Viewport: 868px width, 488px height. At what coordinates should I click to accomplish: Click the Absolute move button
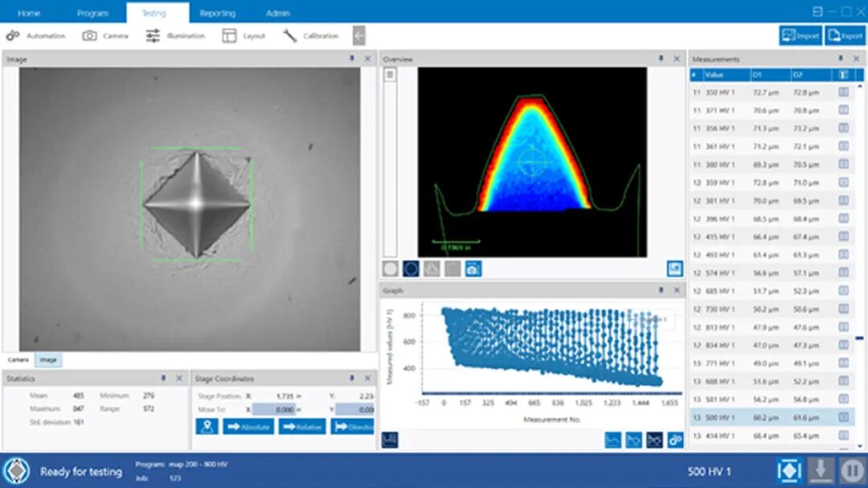248,427
